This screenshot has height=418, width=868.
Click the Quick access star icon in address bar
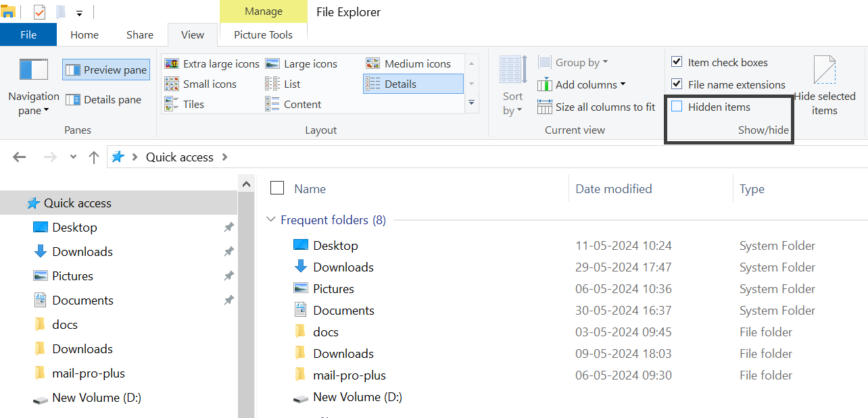118,157
